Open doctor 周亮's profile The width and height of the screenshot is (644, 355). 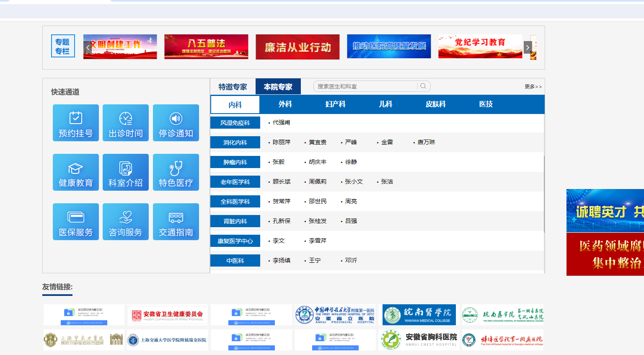[351, 201]
